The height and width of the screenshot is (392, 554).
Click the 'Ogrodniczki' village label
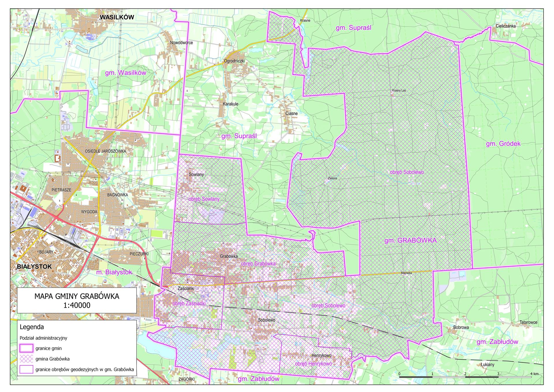click(x=234, y=61)
